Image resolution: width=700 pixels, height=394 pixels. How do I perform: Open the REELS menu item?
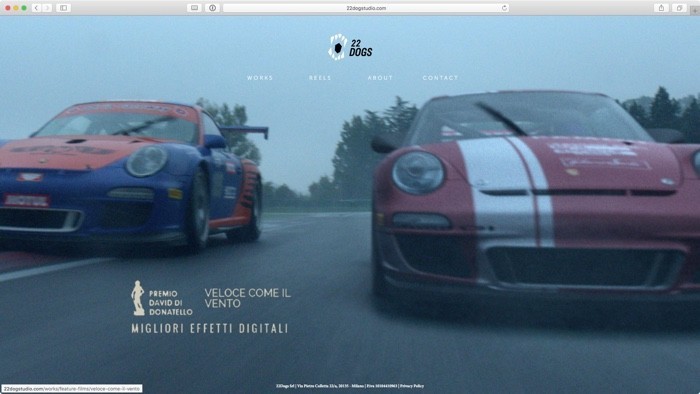[320, 78]
